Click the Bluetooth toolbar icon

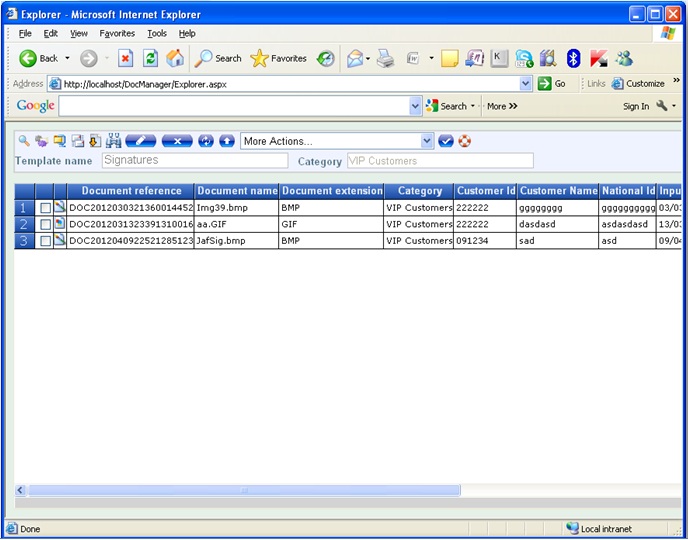tap(573, 58)
